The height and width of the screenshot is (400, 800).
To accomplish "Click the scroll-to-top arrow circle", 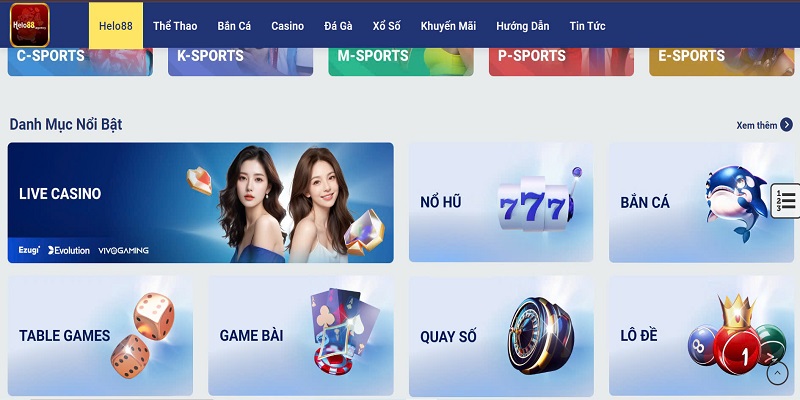I will coord(777,373).
